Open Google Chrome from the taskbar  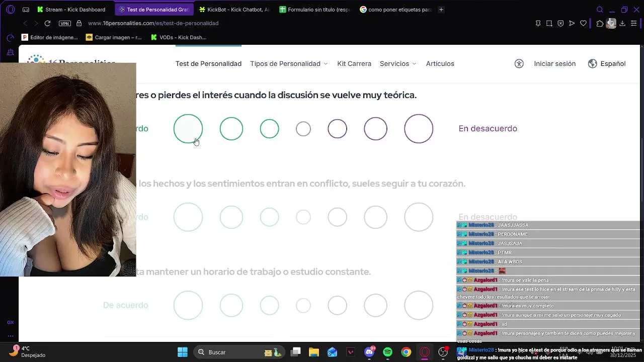pyautogui.click(x=406, y=352)
